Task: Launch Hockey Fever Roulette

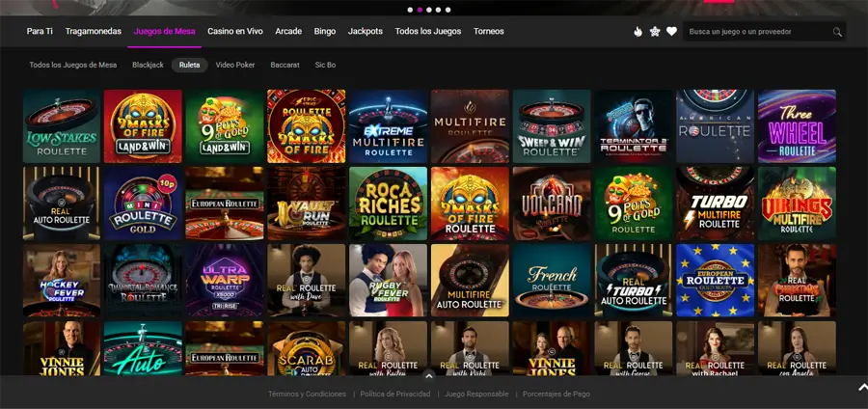Action: tap(62, 281)
